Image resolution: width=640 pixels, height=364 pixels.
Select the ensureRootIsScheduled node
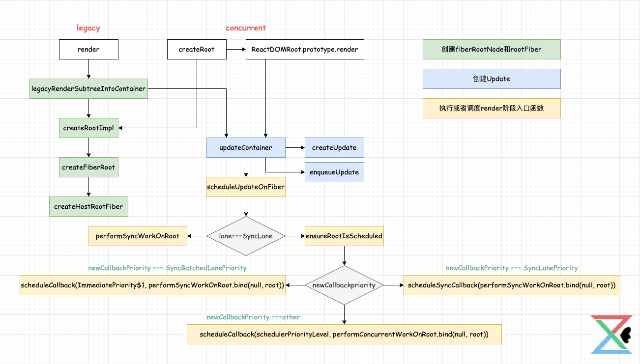pyautogui.click(x=344, y=236)
